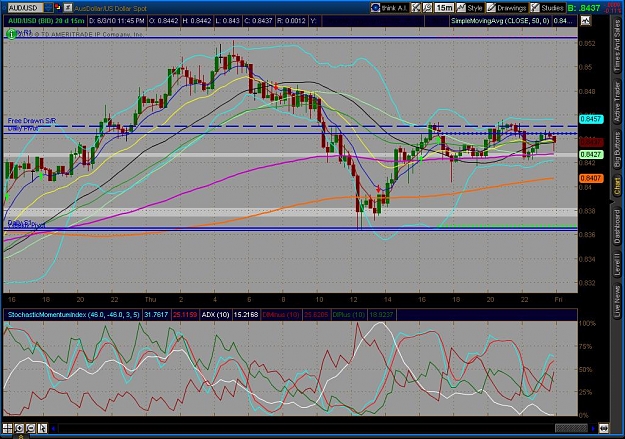Viewport: 625px width, 439px height.
Task: Select the Chart side tab
Action: (x=617, y=187)
